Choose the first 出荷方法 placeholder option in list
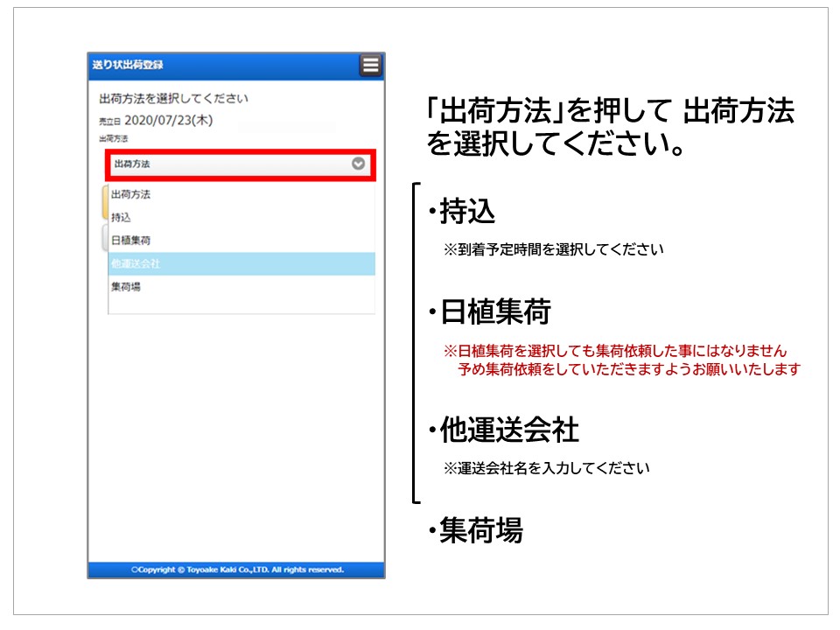Image resolution: width=840 pixels, height=630 pixels. (x=131, y=194)
